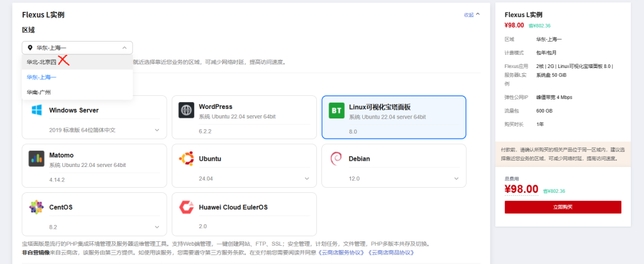This screenshot has width=644, height=264.
Task: Collapse the region dropdown via its chevron
Action: point(125,48)
